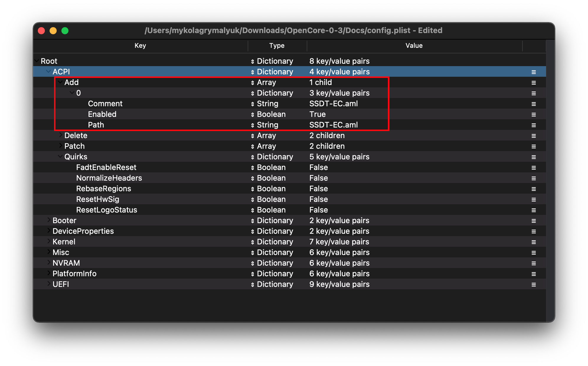Select the PlatformInfo tree row
588x366 pixels.
74,274
